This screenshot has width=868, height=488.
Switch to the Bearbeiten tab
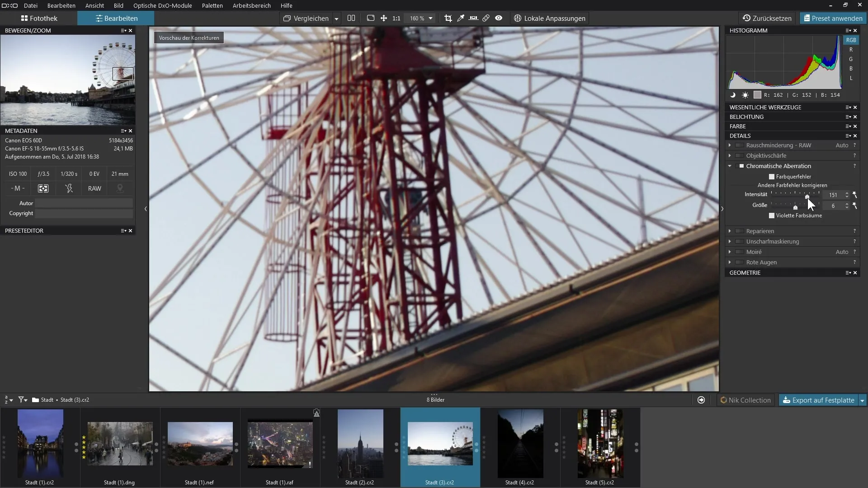pos(116,18)
